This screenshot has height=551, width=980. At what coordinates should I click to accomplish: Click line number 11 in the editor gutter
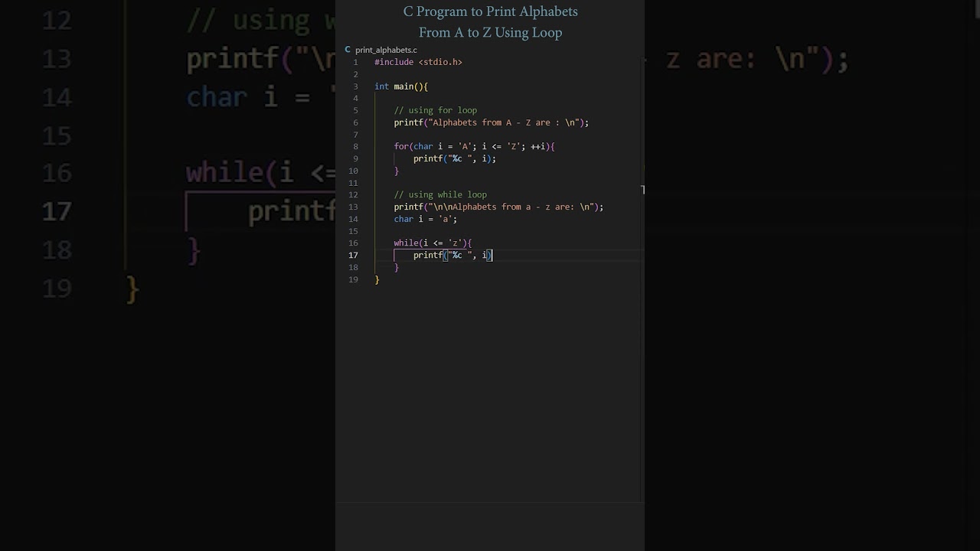[353, 183]
